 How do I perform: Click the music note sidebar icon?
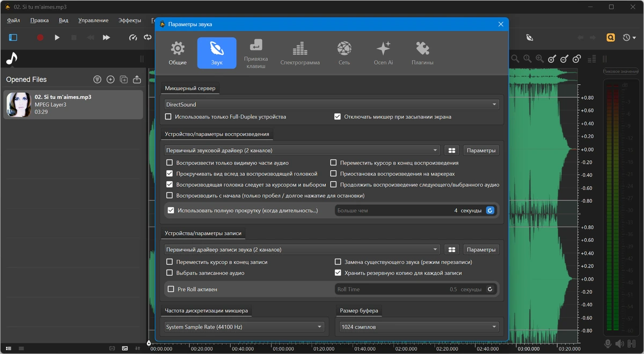tap(11, 58)
